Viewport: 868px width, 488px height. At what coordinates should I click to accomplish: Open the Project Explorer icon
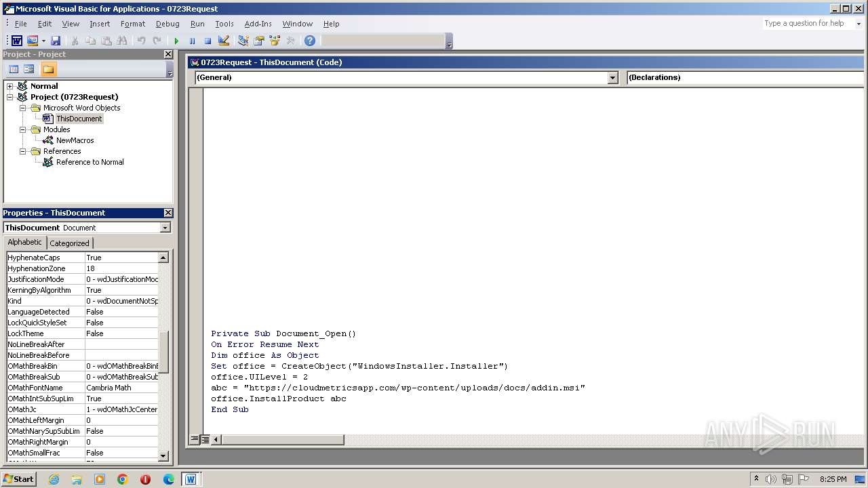(243, 41)
